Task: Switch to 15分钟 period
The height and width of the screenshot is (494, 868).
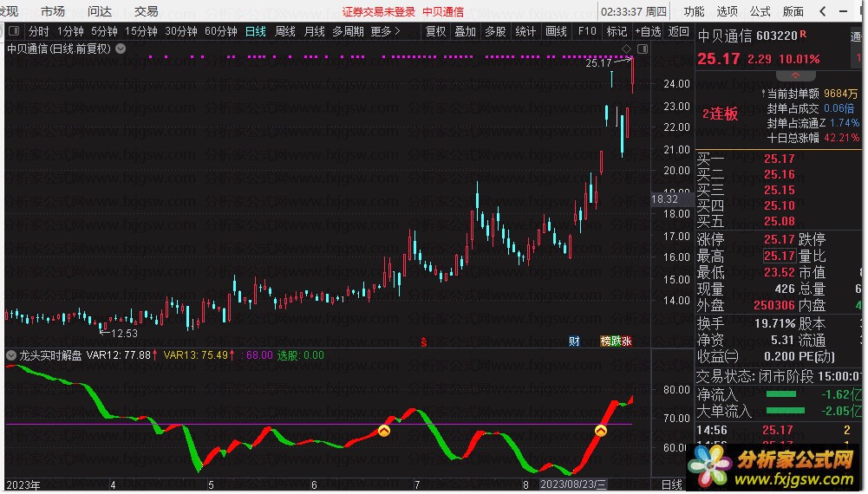Action: click(140, 31)
